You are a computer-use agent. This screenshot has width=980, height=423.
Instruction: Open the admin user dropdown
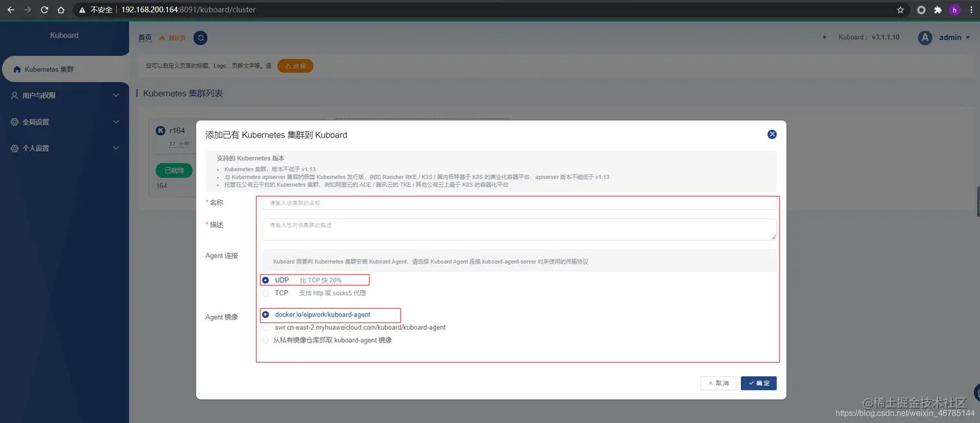pos(955,38)
